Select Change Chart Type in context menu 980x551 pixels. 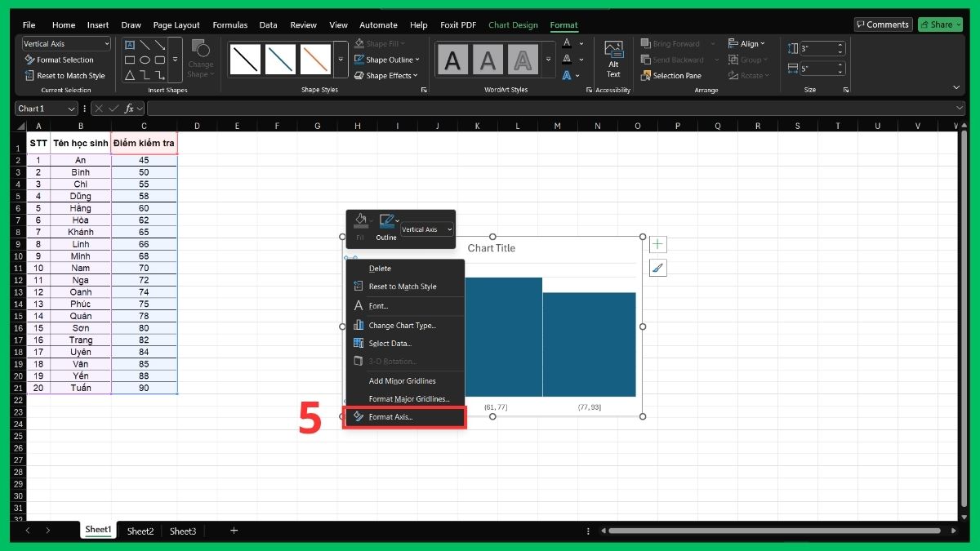coord(402,326)
